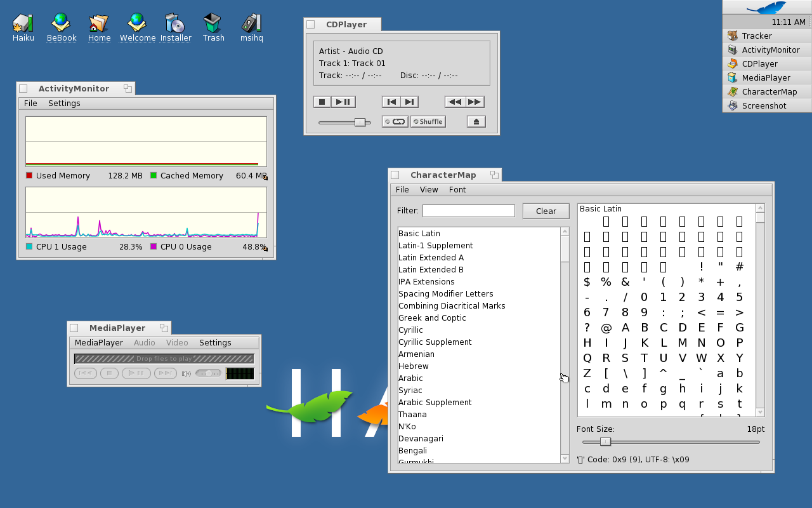Open Settings menu in ActivityMonitor
Image resolution: width=812 pixels, height=508 pixels.
[64, 103]
